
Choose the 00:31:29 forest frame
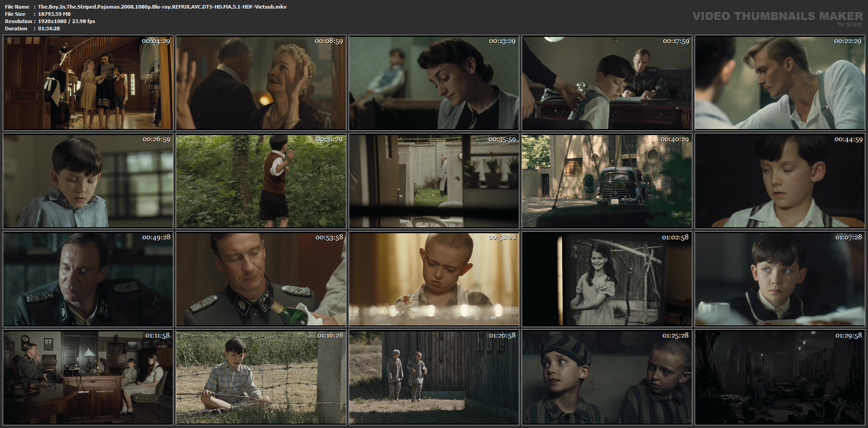(261, 181)
